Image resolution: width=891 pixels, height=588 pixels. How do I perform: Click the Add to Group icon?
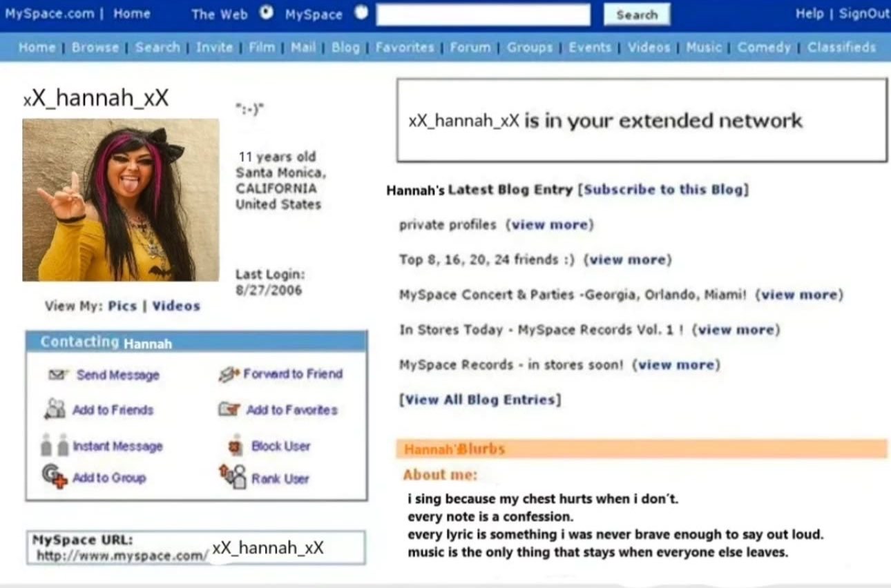coord(55,476)
